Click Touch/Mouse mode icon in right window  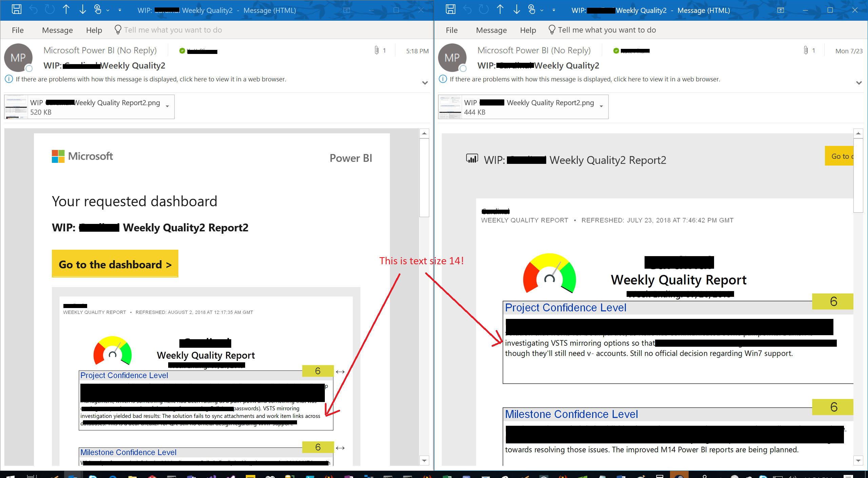pos(532,9)
